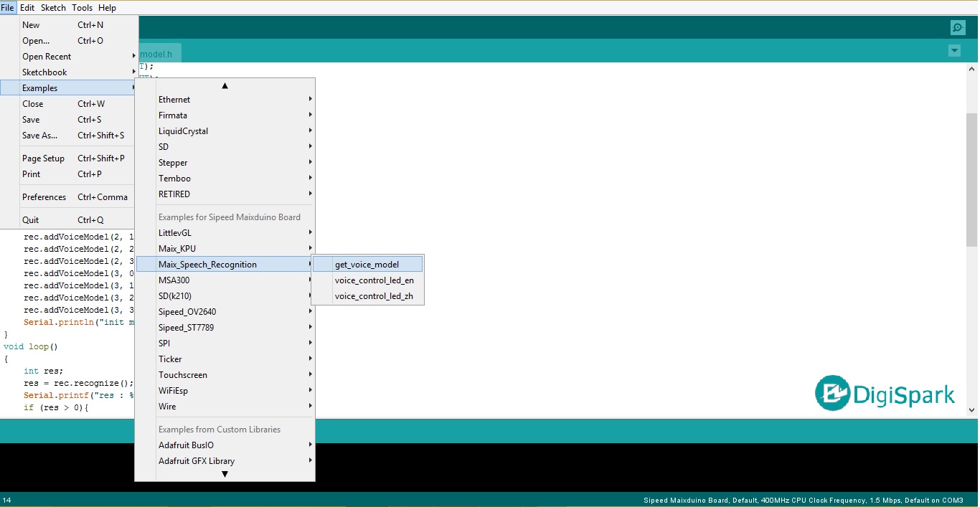The image size is (980, 507).
Task: Expand the Open Recent submenu
Action: point(47,57)
